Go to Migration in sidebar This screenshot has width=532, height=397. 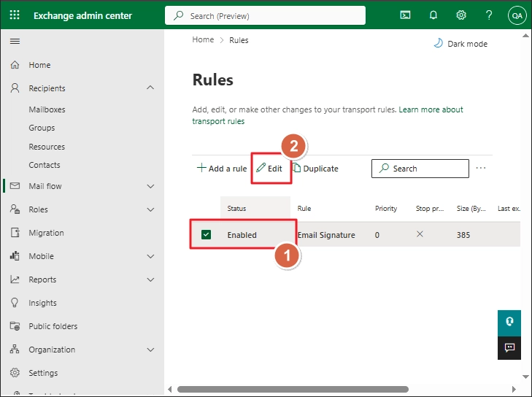(46, 233)
